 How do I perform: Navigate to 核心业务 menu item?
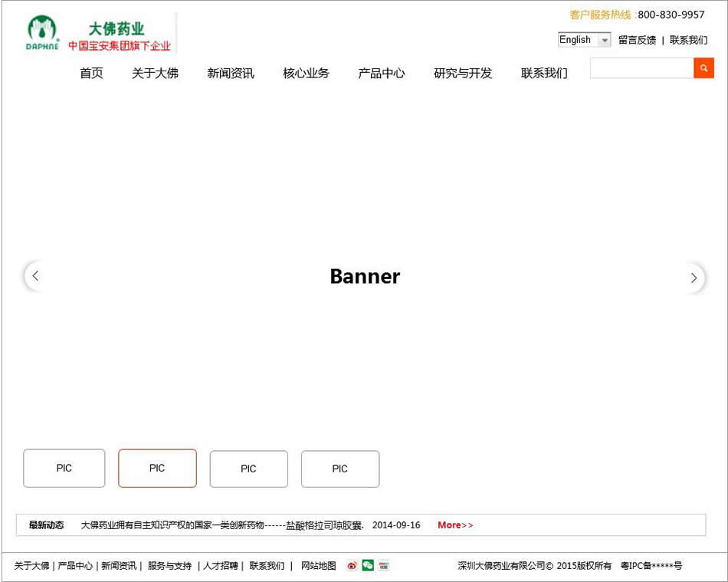306,74
